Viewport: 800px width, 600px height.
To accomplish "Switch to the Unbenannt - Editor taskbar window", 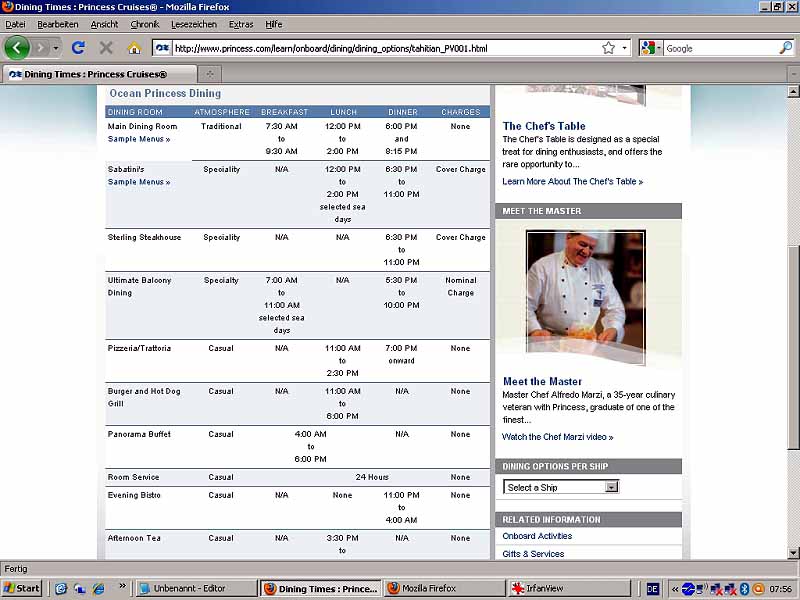I will click(x=196, y=588).
